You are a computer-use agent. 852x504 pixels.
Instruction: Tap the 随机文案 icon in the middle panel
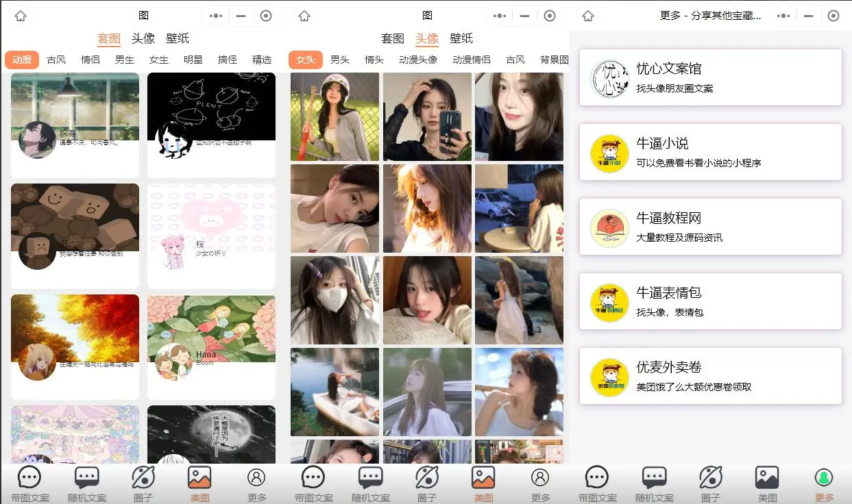click(x=370, y=478)
